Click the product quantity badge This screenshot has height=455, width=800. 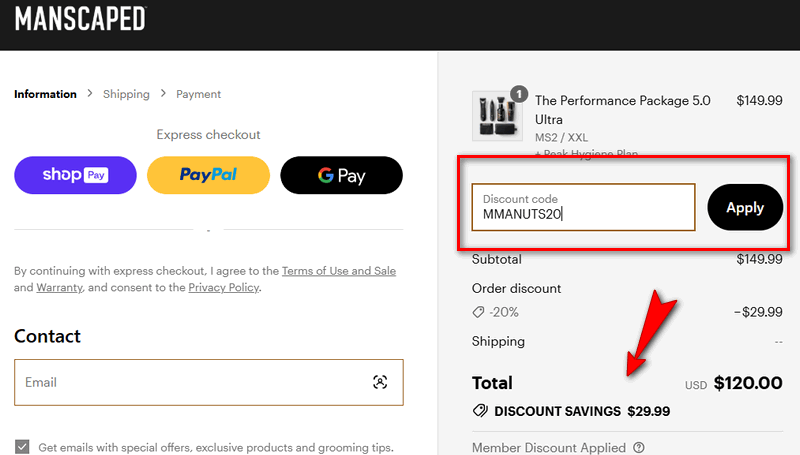[x=518, y=94]
